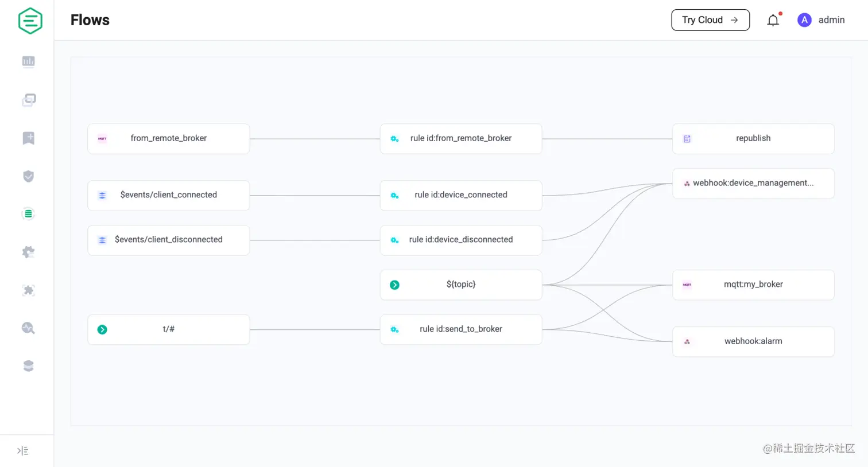Click the EMQX logo in top left corner
The image size is (868, 467).
(30, 21)
